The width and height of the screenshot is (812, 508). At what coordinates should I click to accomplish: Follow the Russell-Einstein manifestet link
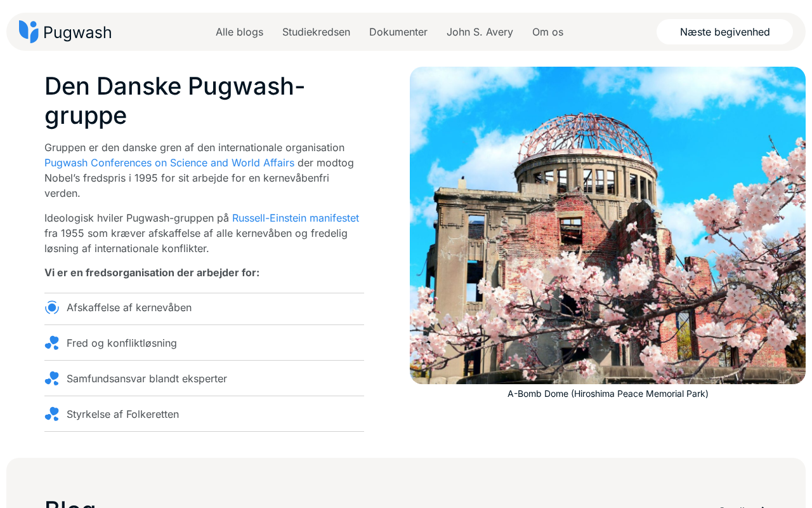(x=296, y=218)
